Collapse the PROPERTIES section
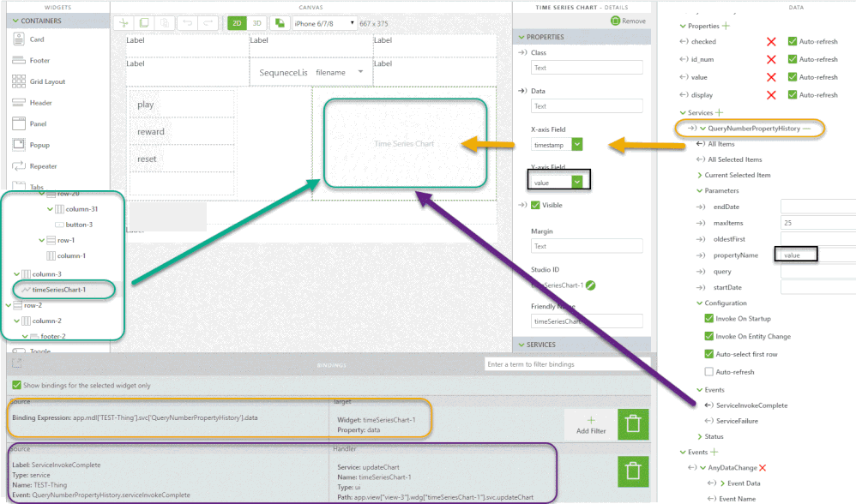Screen dimensions: 856x504 click(521, 37)
